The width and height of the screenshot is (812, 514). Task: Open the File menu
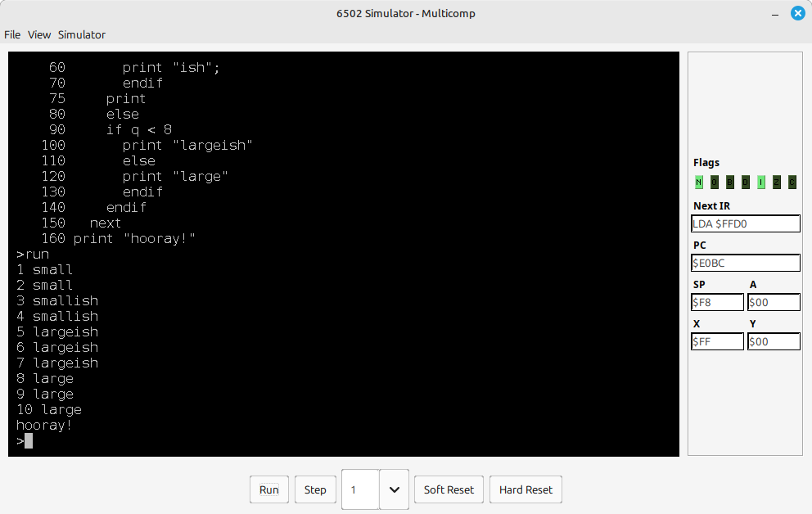(12, 34)
